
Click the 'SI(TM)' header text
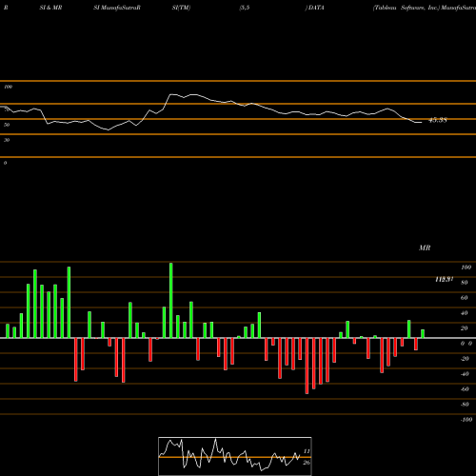[x=181, y=8]
